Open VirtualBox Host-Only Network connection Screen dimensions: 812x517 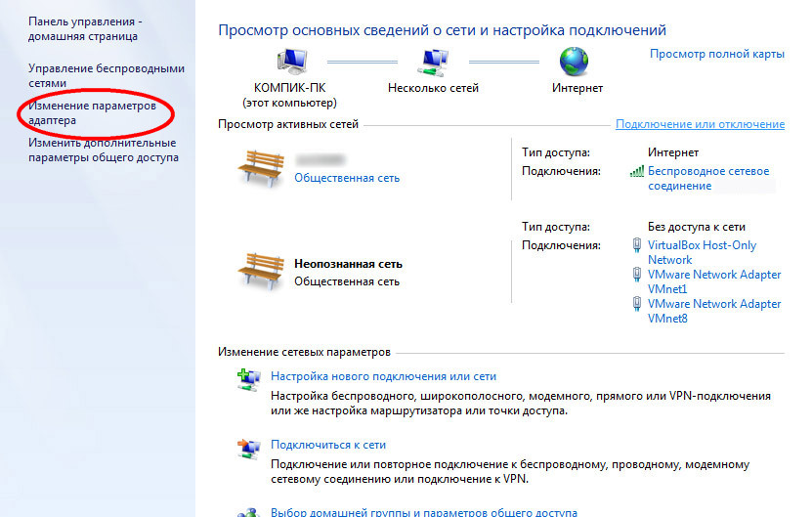(702, 252)
